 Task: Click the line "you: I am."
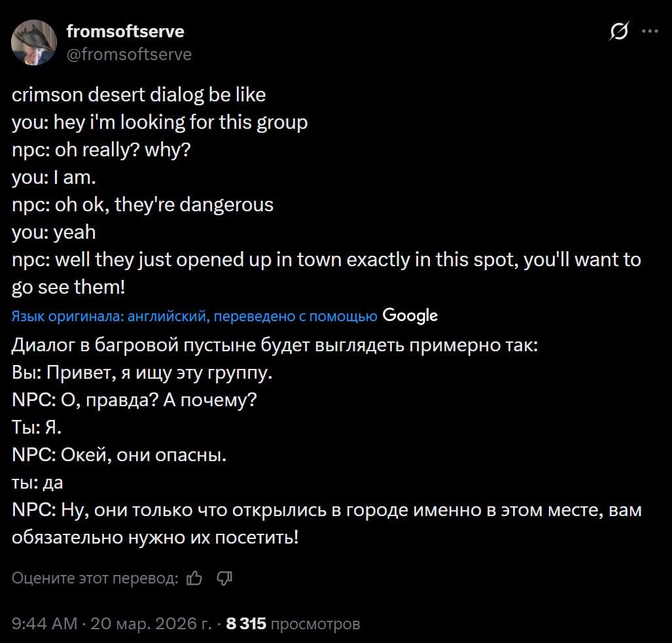54,177
